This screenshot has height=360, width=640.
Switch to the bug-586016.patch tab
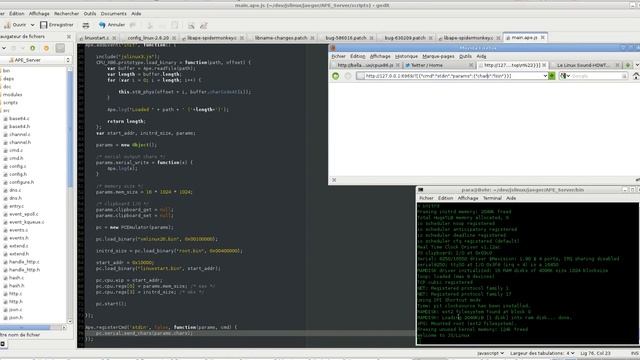tap(346, 38)
